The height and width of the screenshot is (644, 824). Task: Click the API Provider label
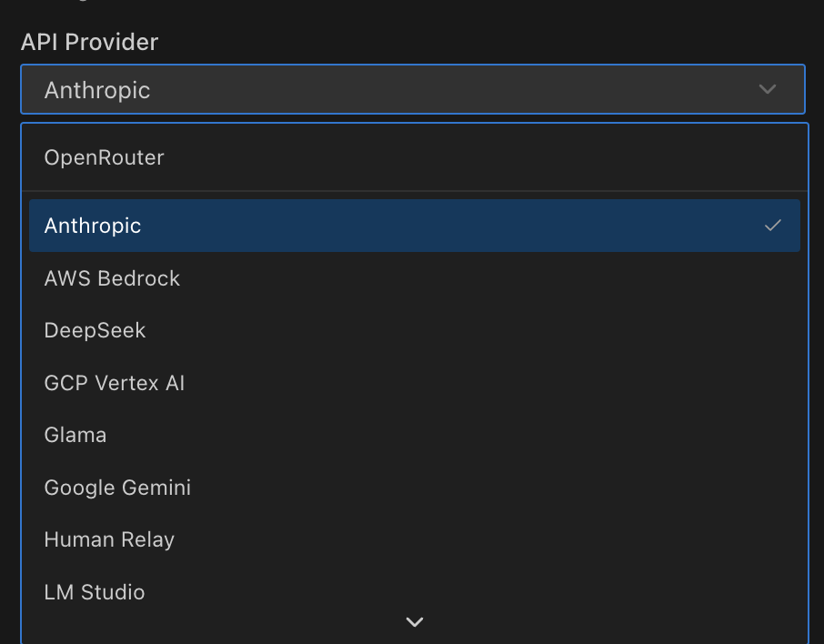coord(89,42)
